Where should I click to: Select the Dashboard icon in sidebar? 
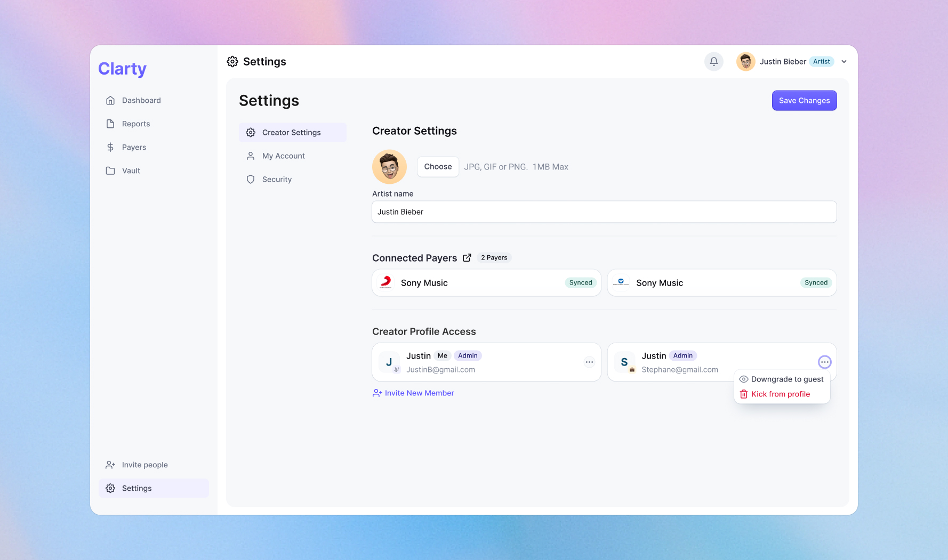tap(110, 100)
